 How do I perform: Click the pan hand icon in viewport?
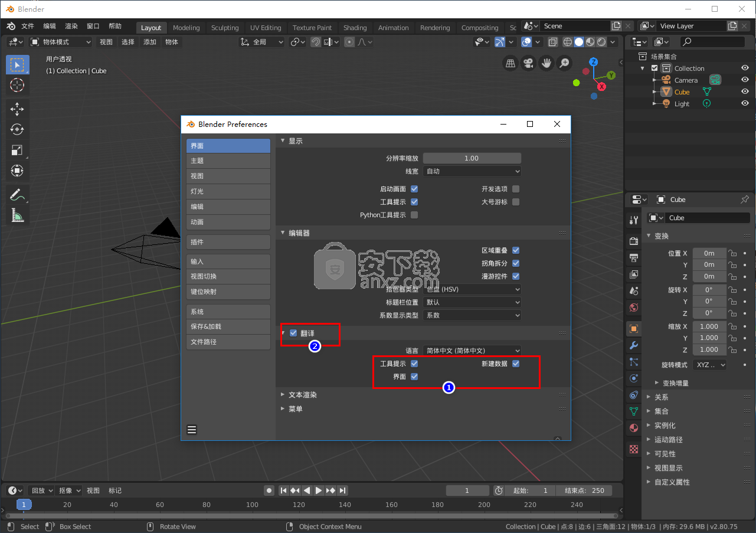[x=546, y=63]
